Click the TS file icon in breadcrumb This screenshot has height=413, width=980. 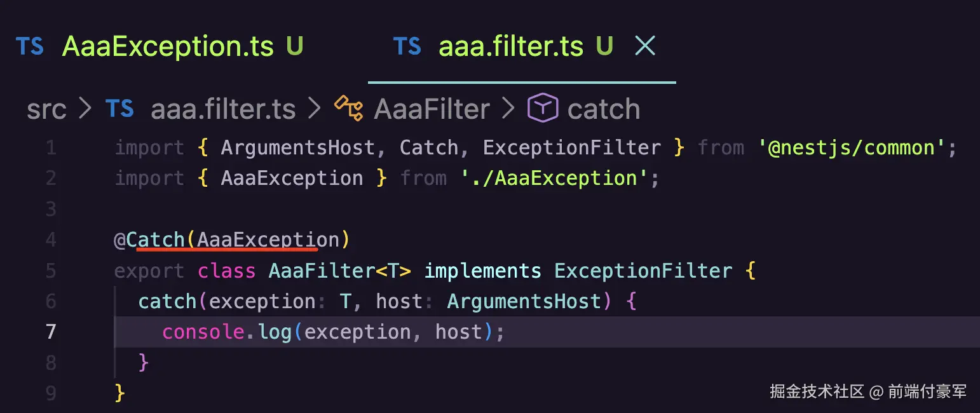120,109
